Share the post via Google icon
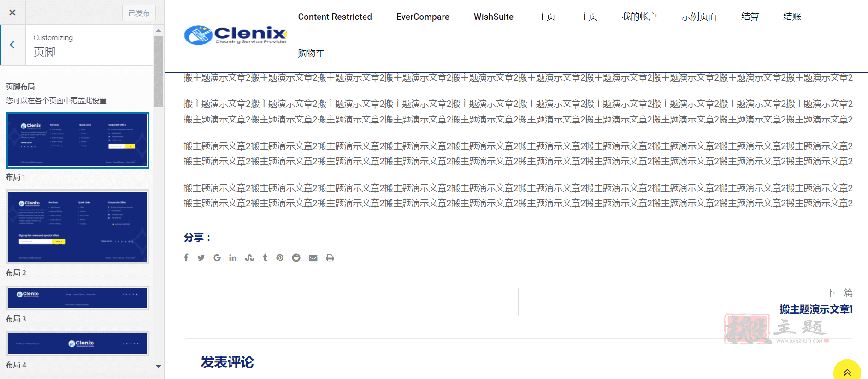Screen dimensions: 868x379 pyautogui.click(x=217, y=257)
